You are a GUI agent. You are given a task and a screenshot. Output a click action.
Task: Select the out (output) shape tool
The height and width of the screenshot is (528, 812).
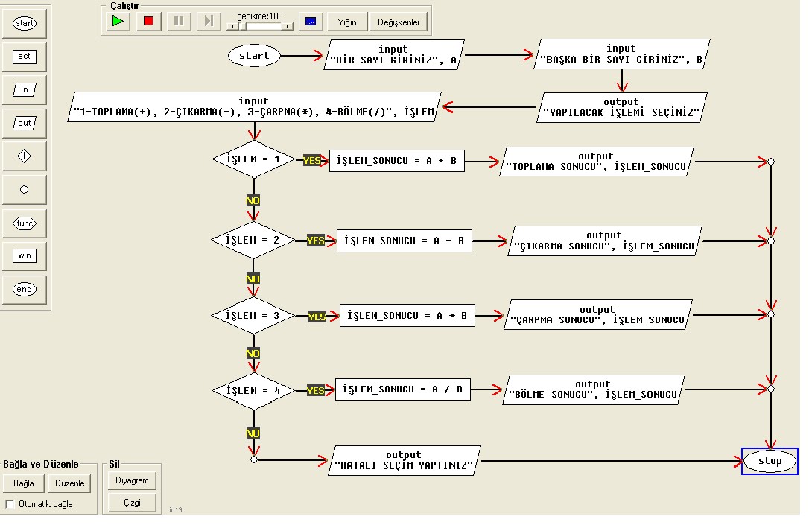click(23, 122)
